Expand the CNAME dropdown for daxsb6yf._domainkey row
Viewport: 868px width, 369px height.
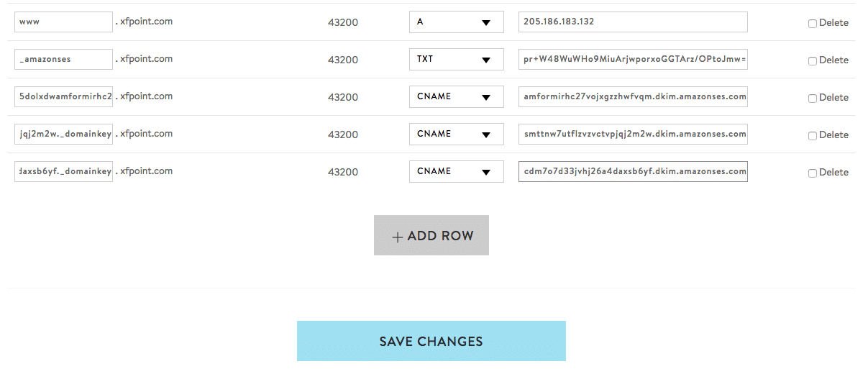point(457,171)
